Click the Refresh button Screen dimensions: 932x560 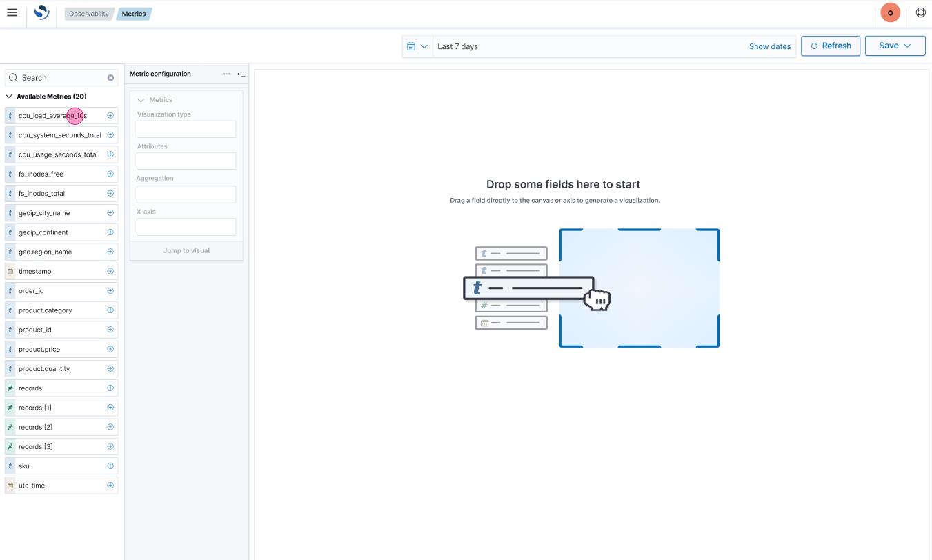click(x=831, y=46)
